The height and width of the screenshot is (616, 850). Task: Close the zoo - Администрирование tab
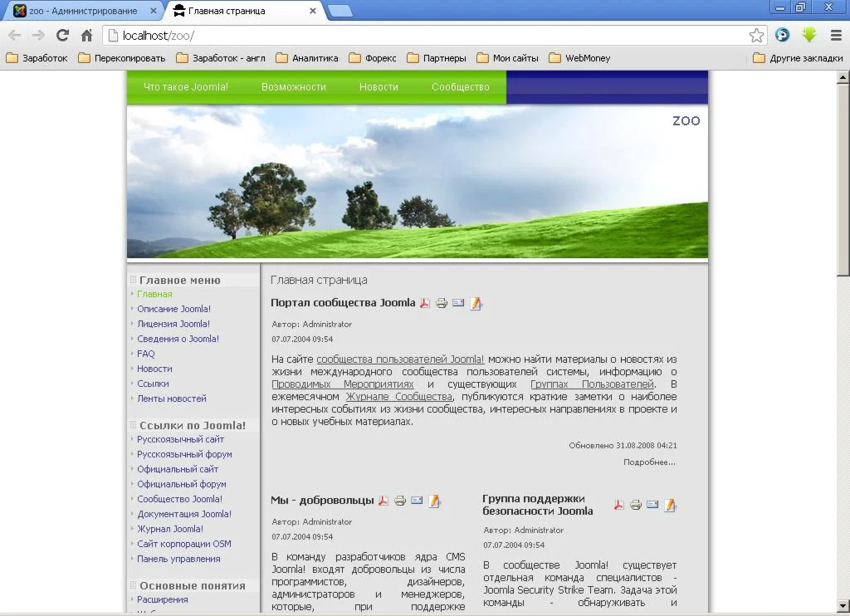click(154, 11)
